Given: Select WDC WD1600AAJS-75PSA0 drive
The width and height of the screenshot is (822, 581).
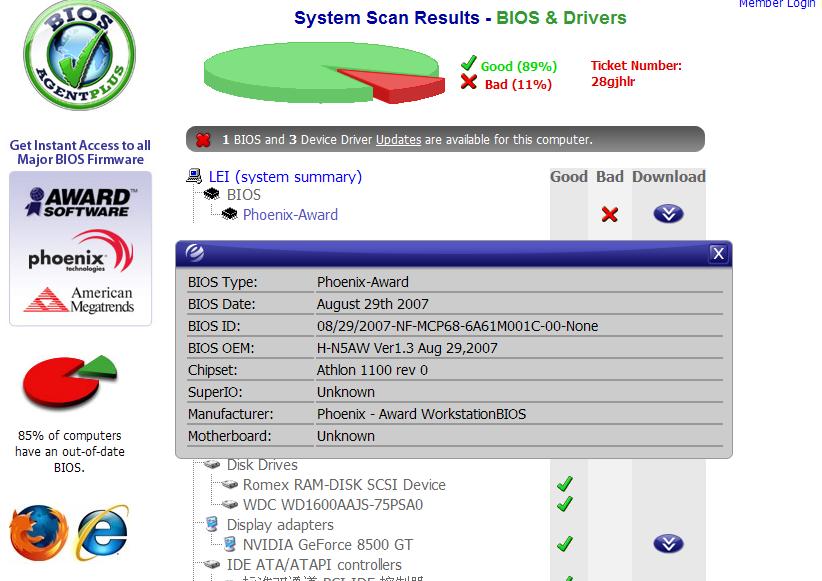Looking at the screenshot, I should 333,504.
